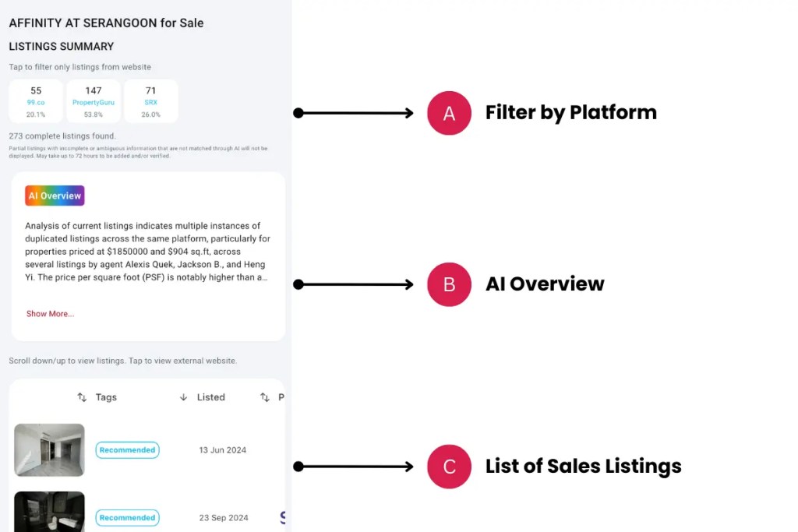Click the rainbow AI Overview badge
Image resolution: width=798 pixels, height=532 pixels.
pos(55,196)
